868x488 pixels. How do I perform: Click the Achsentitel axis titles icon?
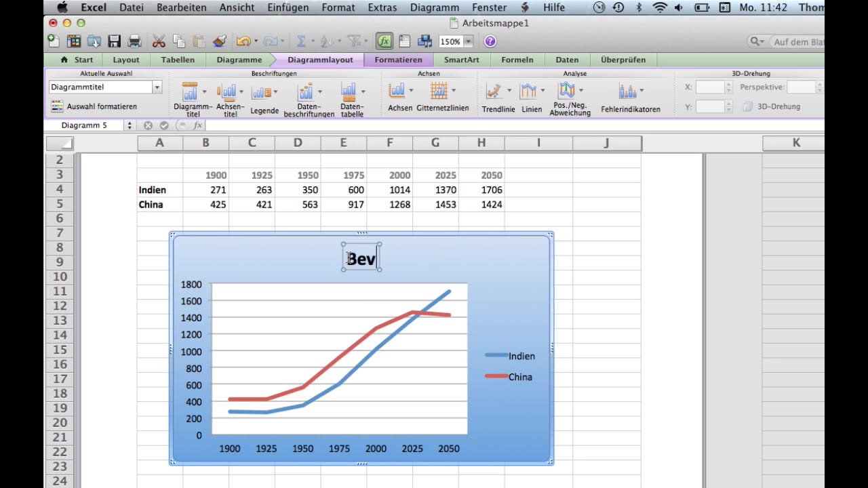click(226, 91)
